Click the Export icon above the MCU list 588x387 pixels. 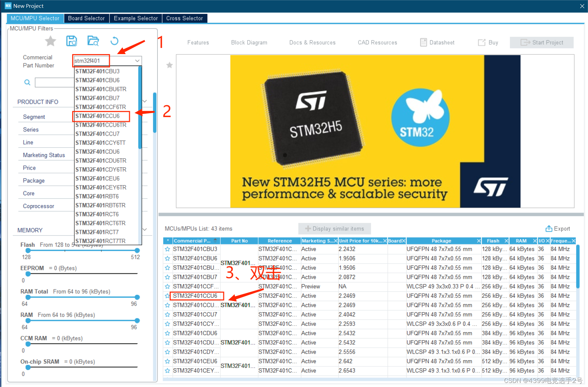[558, 229]
